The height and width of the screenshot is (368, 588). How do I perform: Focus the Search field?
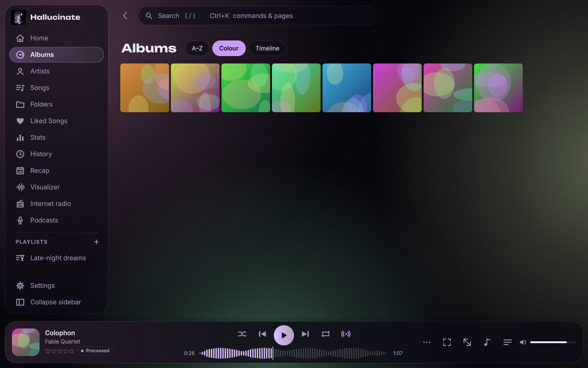257,16
